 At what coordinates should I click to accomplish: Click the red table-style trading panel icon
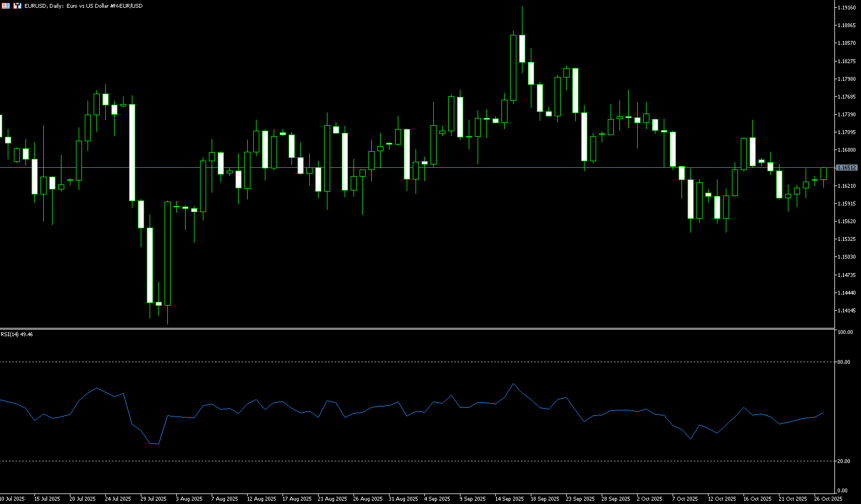6,6
